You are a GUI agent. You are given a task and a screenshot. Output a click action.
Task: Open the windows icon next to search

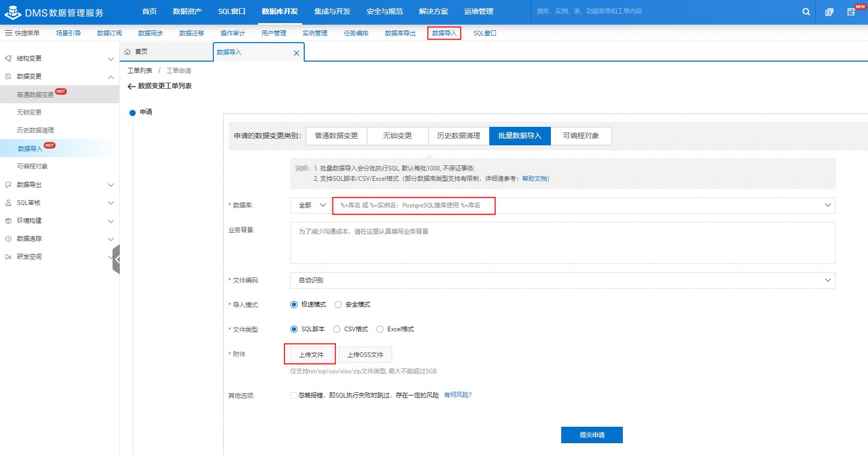pos(829,12)
